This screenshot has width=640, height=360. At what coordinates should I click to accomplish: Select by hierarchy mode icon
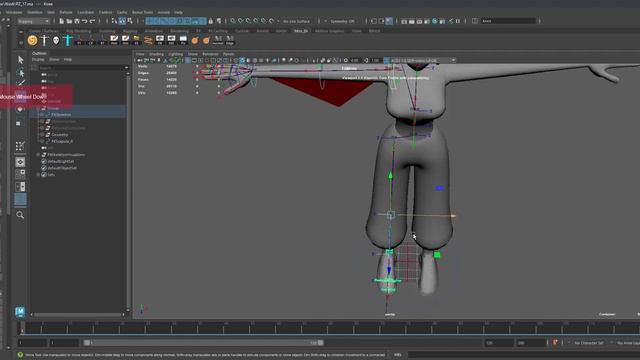114,21
